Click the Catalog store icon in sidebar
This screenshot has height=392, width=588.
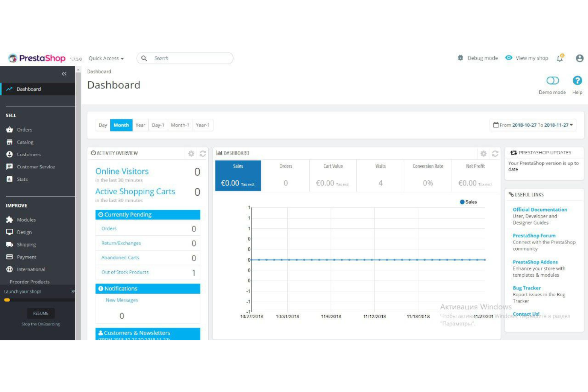tap(10, 142)
